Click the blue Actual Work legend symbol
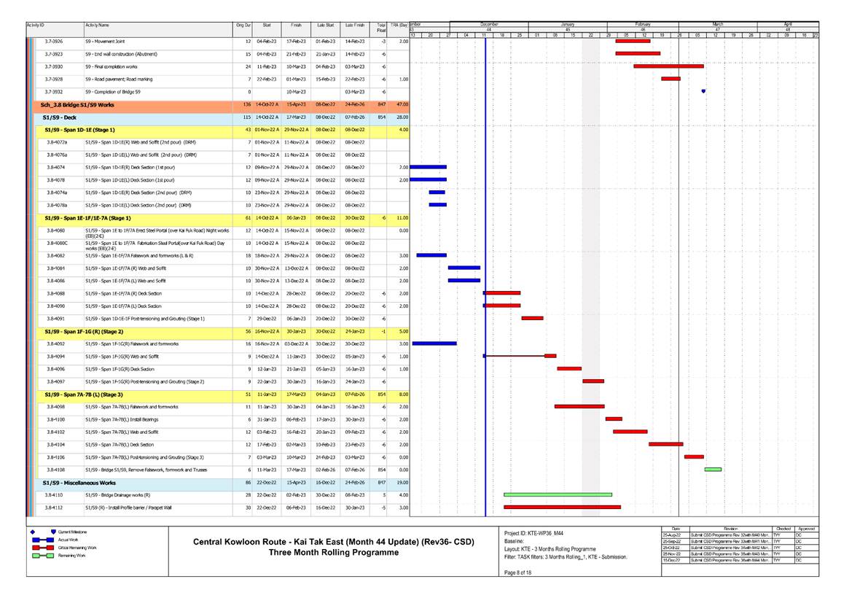868x614 pixels. [42, 540]
